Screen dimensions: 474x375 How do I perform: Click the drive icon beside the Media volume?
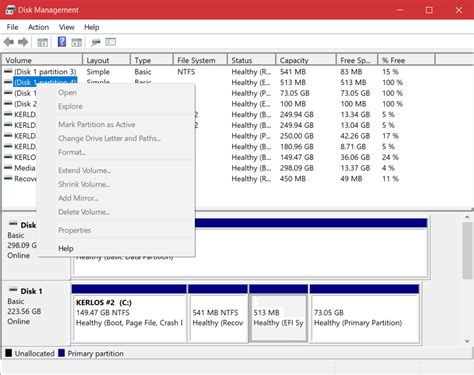click(x=8, y=167)
